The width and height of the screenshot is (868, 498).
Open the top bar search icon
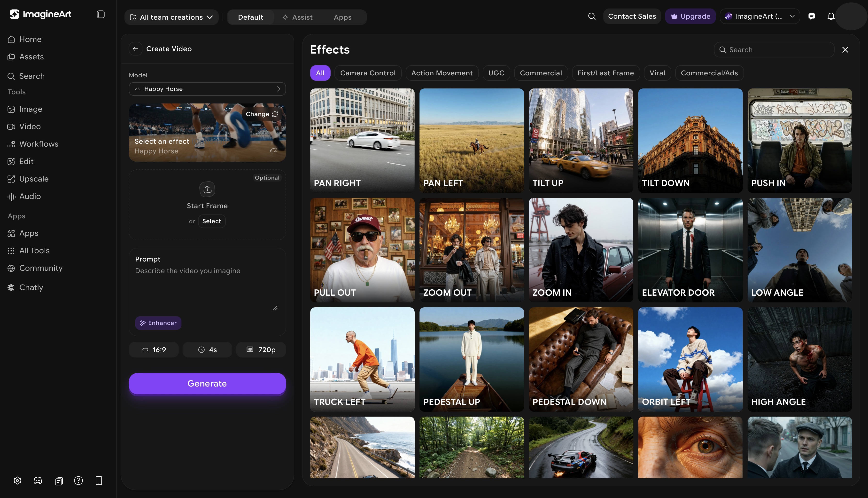click(591, 16)
